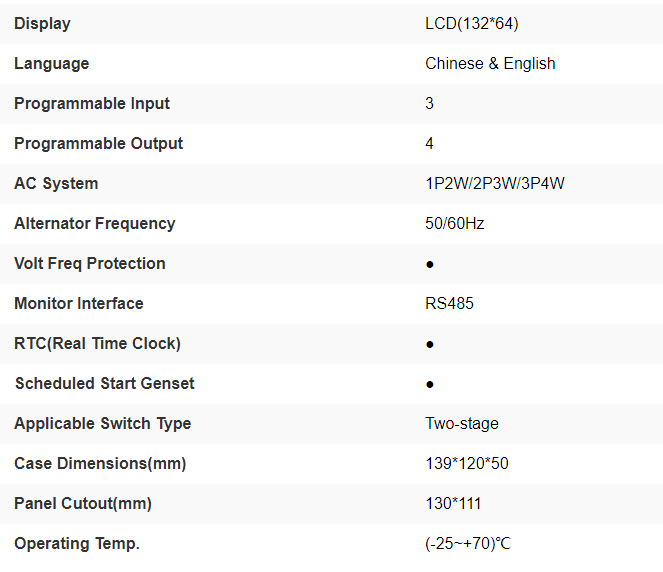Click the "Applicable Switch Type" label
The width and height of the screenshot is (663, 572).
coord(102,423)
